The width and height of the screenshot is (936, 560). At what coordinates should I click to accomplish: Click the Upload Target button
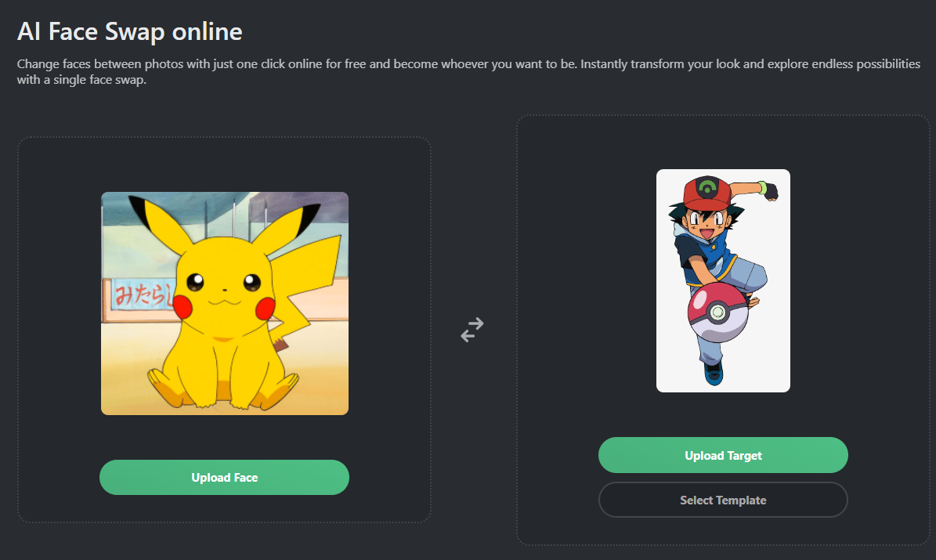pyautogui.click(x=723, y=455)
